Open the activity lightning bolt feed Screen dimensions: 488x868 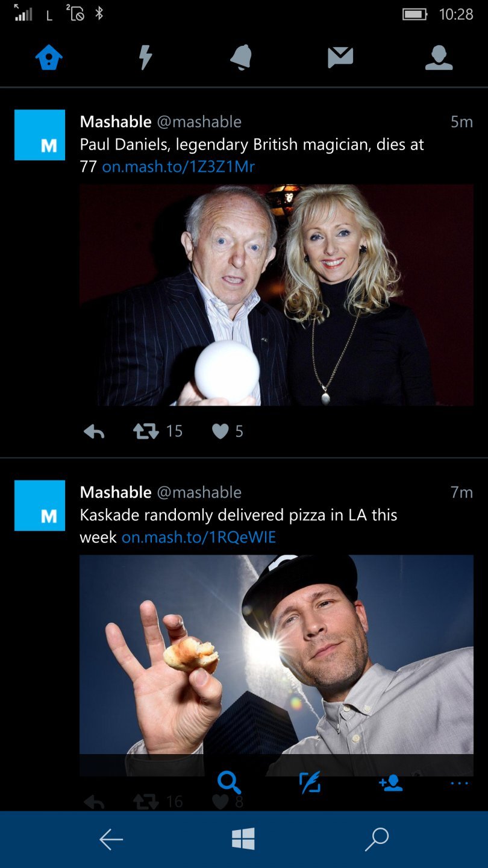tap(145, 58)
